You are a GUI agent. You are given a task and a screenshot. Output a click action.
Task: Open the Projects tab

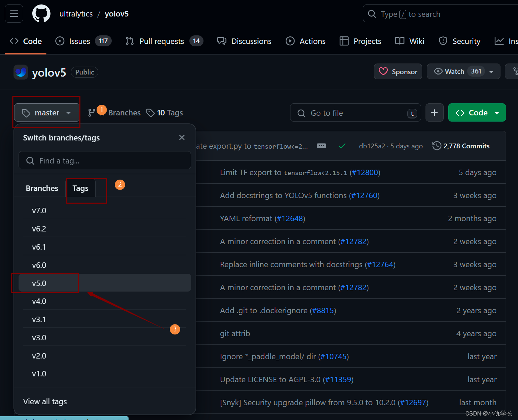(360, 41)
